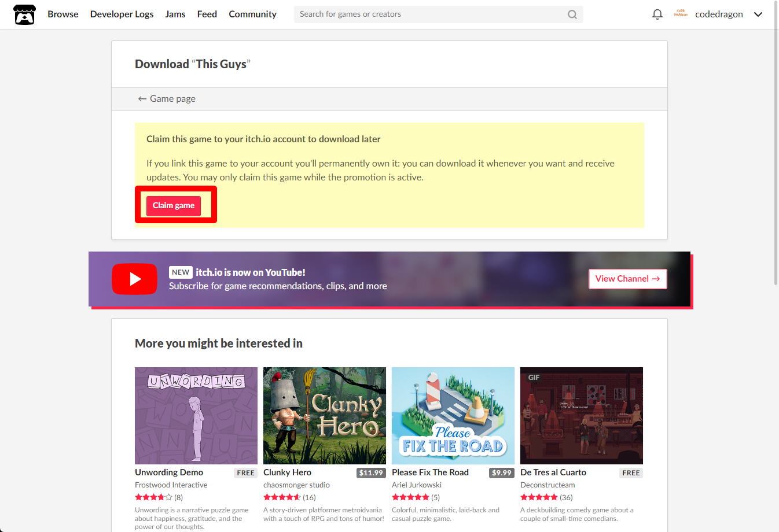Click the $9.99 price tag
The width and height of the screenshot is (779, 532).
point(502,473)
